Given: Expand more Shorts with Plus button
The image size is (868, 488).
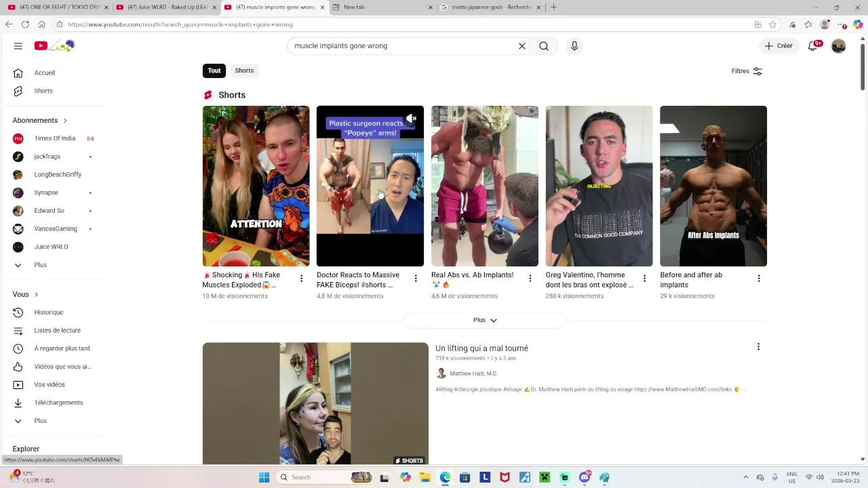Looking at the screenshot, I should click(485, 320).
